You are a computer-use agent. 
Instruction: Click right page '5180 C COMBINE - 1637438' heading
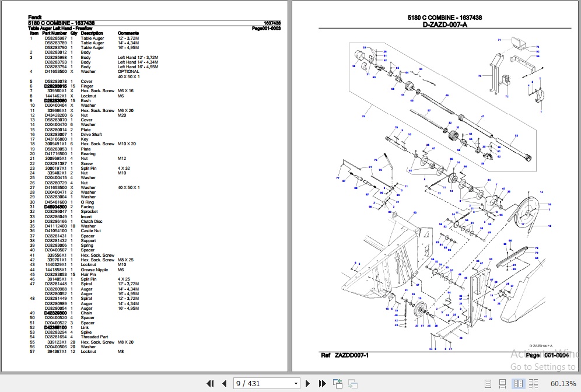coord(444,17)
